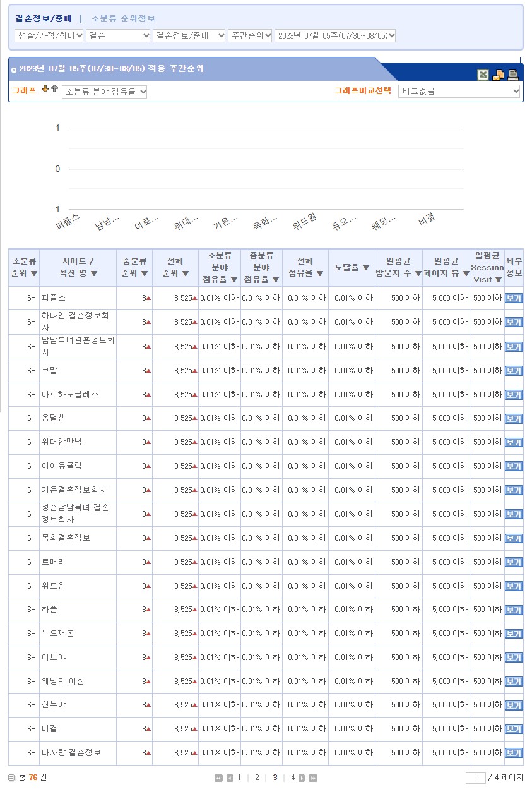Go to the first page of results

[218, 778]
